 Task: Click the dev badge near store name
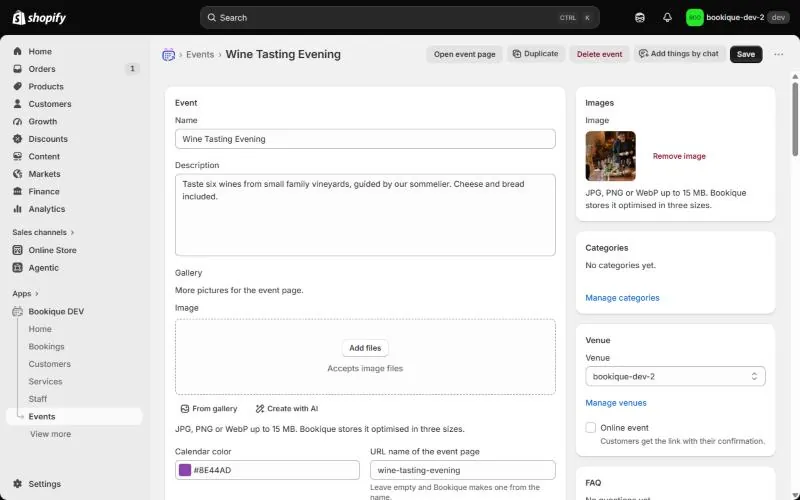[778, 18]
